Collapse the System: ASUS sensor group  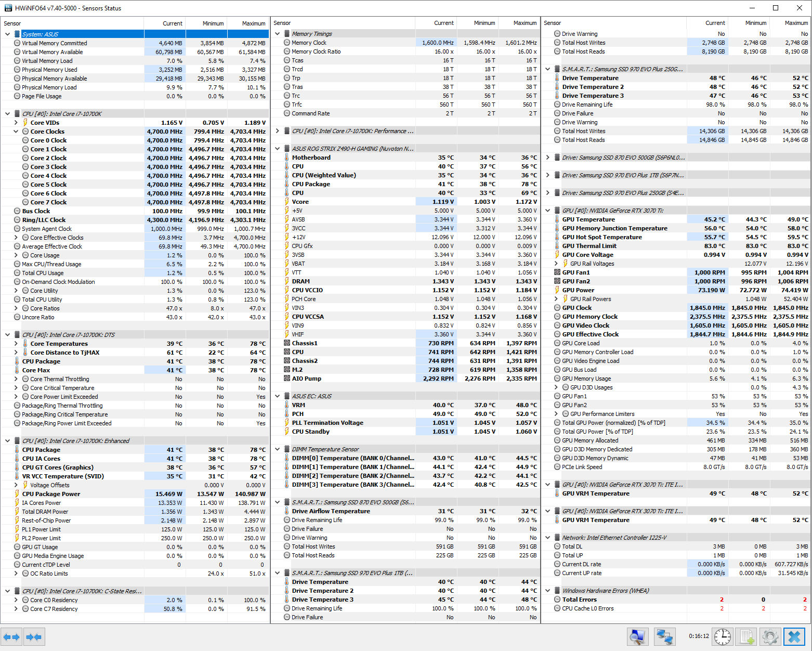7,34
